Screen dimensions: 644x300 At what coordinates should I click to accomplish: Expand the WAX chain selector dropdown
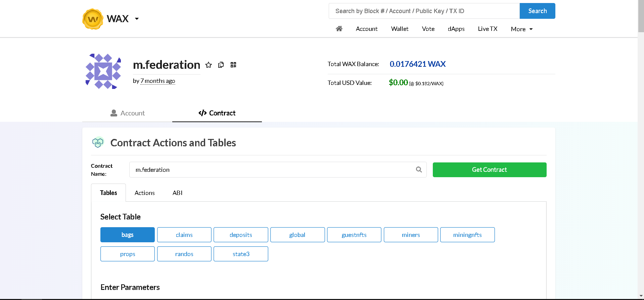pos(137,19)
